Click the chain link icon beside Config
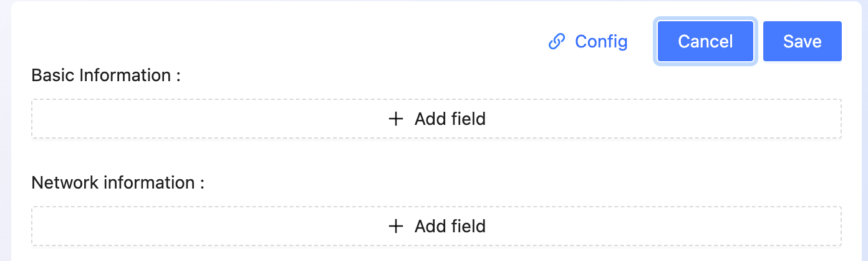This screenshot has height=261, width=868. (x=556, y=42)
